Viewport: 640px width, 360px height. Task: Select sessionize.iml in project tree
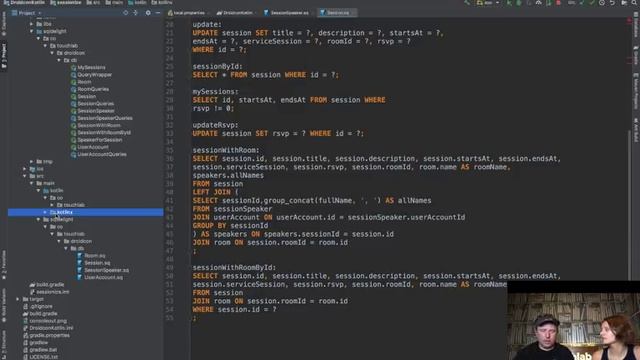[x=53, y=292]
